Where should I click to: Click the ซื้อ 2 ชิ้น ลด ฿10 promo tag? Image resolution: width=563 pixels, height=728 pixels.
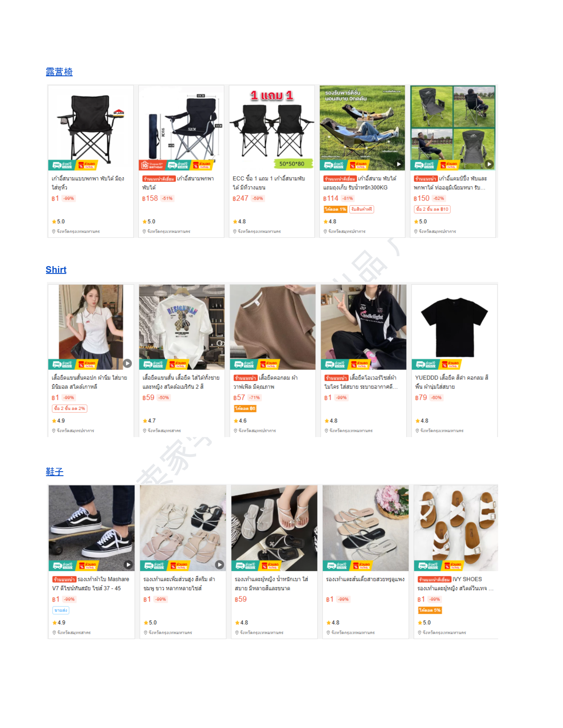432,209
